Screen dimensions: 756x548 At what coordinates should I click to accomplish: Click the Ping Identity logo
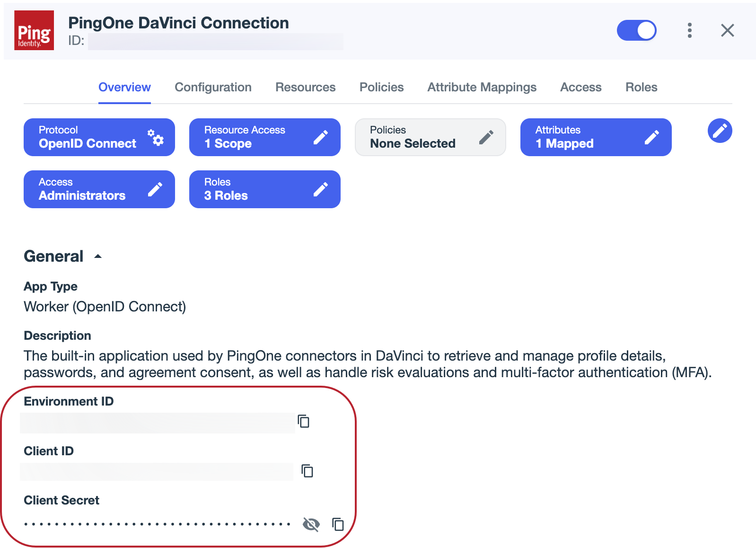coord(34,30)
